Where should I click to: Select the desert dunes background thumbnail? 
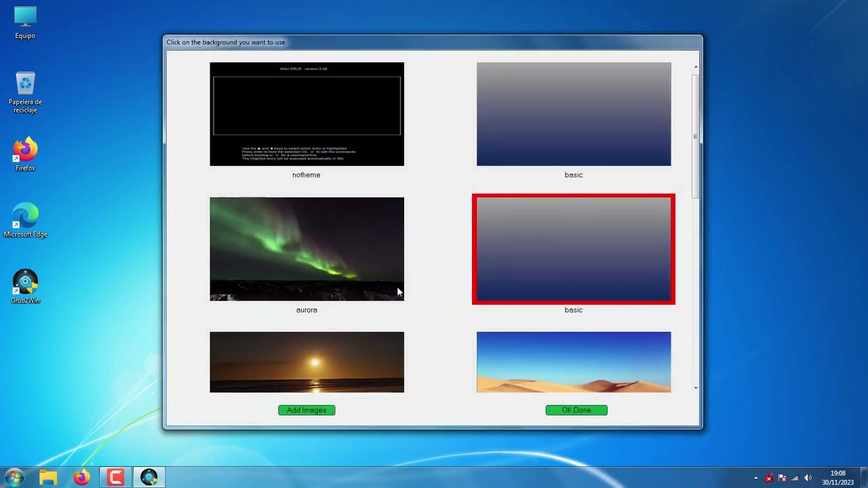pyautogui.click(x=574, y=362)
